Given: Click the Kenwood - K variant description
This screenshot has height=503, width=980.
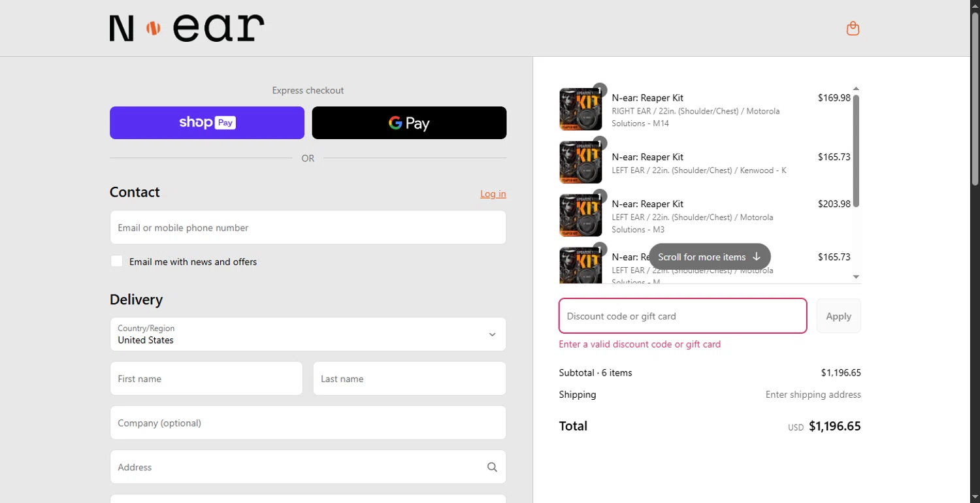Looking at the screenshot, I should [699, 170].
